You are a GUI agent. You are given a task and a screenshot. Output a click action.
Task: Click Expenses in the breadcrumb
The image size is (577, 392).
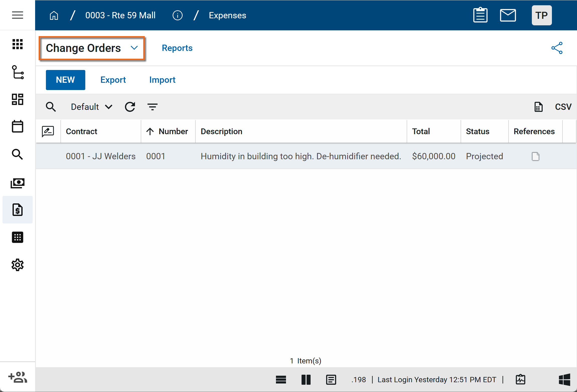(227, 15)
